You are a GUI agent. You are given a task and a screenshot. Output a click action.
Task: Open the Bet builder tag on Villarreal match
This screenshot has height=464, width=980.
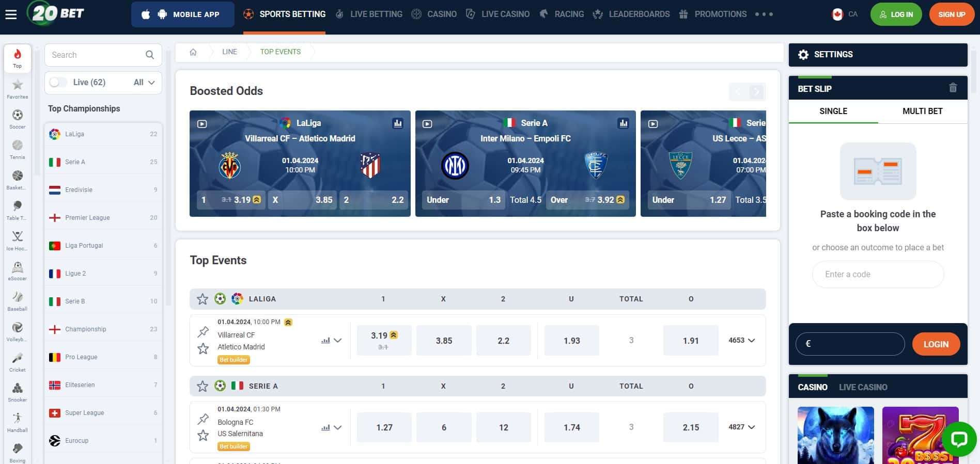(x=234, y=360)
